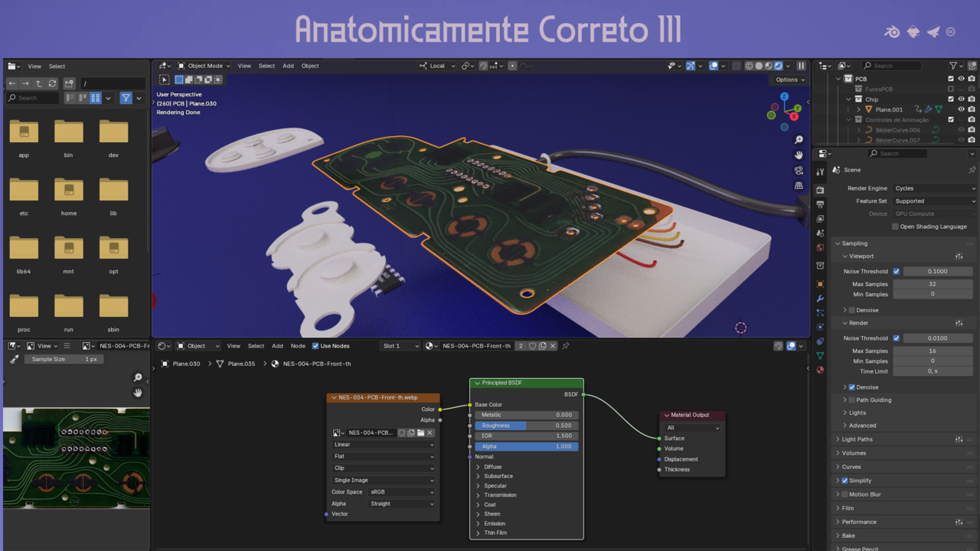Open the Add menu in 3D viewport
The width and height of the screenshot is (980, 551).
coord(288,66)
